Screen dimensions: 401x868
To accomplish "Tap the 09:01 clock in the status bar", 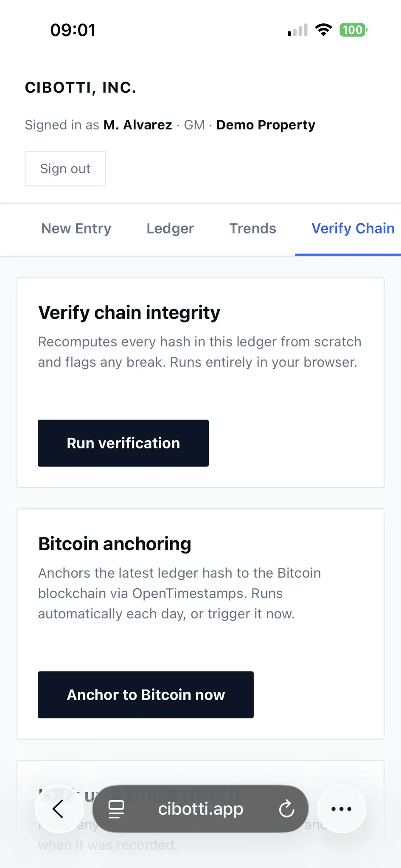I will [x=73, y=30].
